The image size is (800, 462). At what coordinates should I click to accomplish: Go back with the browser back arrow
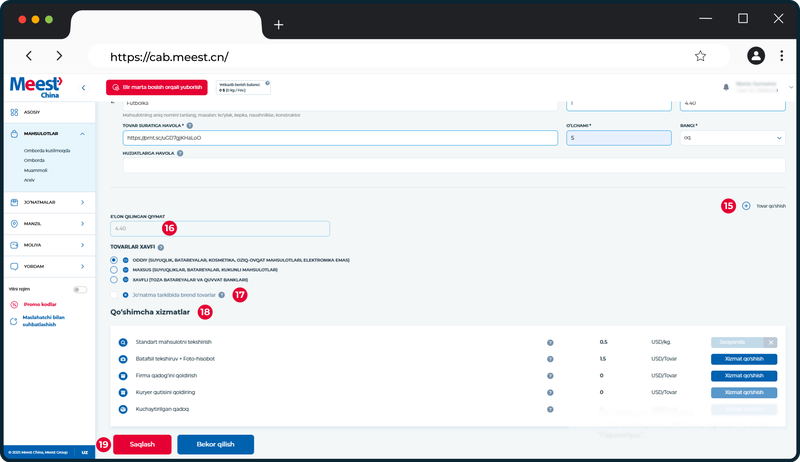coord(29,56)
